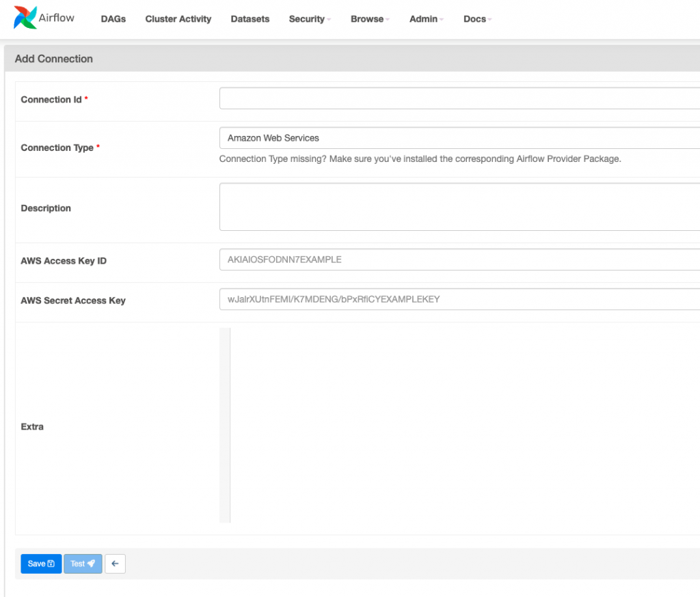Screen dimensions: 700x597
Task: Click the Extra label
Action: point(32,426)
